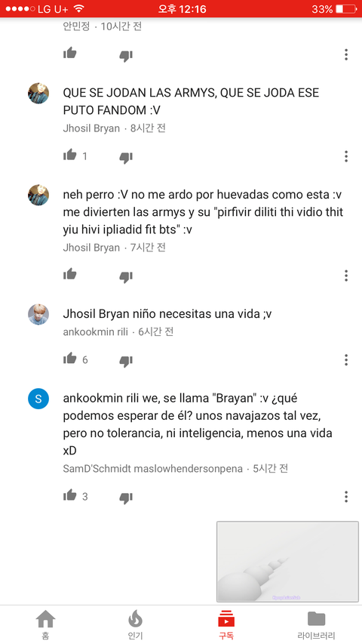Like ankookmin rili's comment with 6 likes
The width and height of the screenshot is (362, 644).
coord(70,359)
